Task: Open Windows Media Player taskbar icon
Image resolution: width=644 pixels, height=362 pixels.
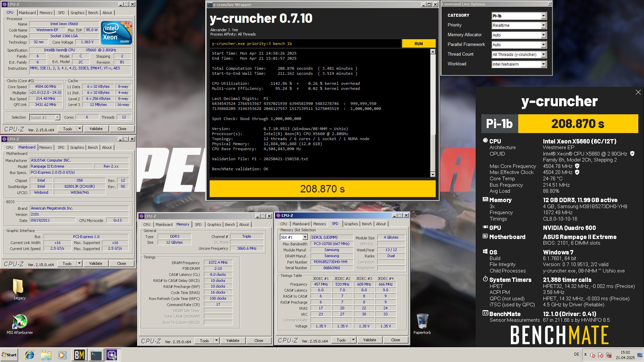Action: 62,355
